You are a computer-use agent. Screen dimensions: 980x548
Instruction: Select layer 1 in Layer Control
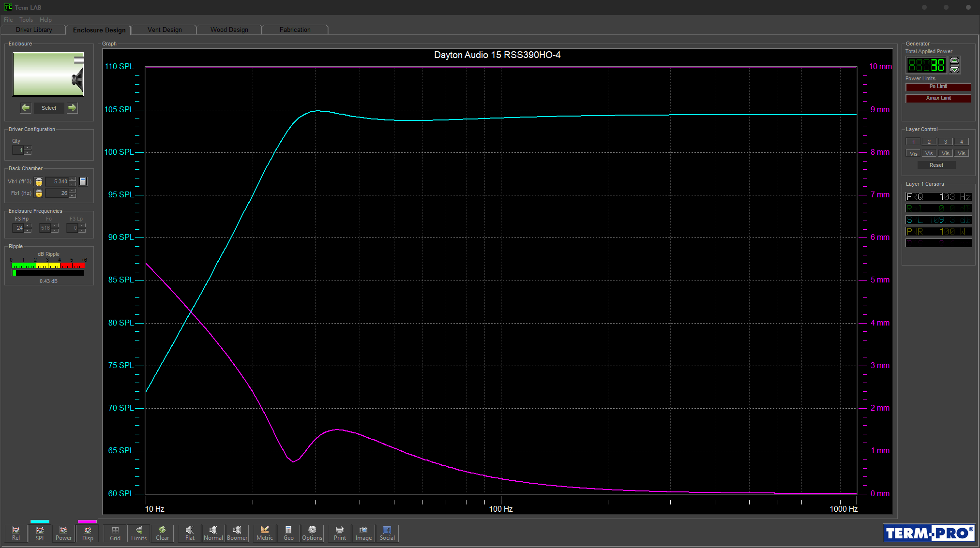[913, 142]
